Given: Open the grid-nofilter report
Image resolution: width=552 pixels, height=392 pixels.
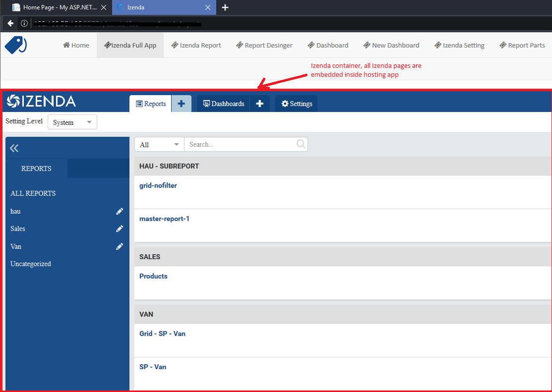Looking at the screenshot, I should point(158,185).
